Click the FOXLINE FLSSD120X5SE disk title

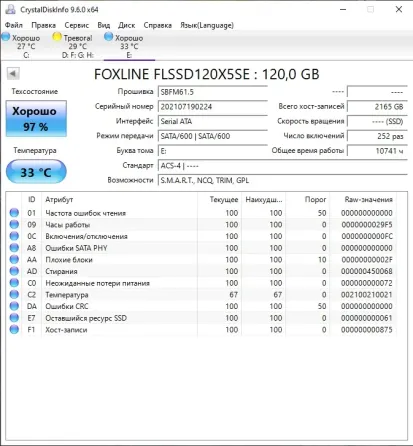pos(207,74)
